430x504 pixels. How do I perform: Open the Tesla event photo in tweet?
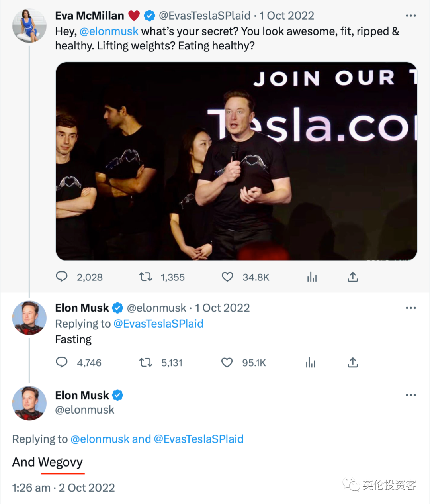[236, 161]
